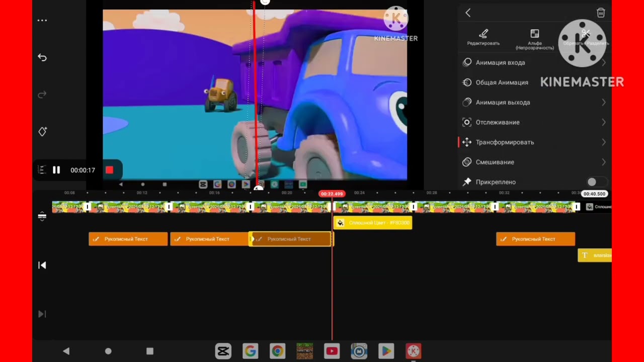Jump to the project end
The height and width of the screenshot is (362, 644).
[42, 314]
